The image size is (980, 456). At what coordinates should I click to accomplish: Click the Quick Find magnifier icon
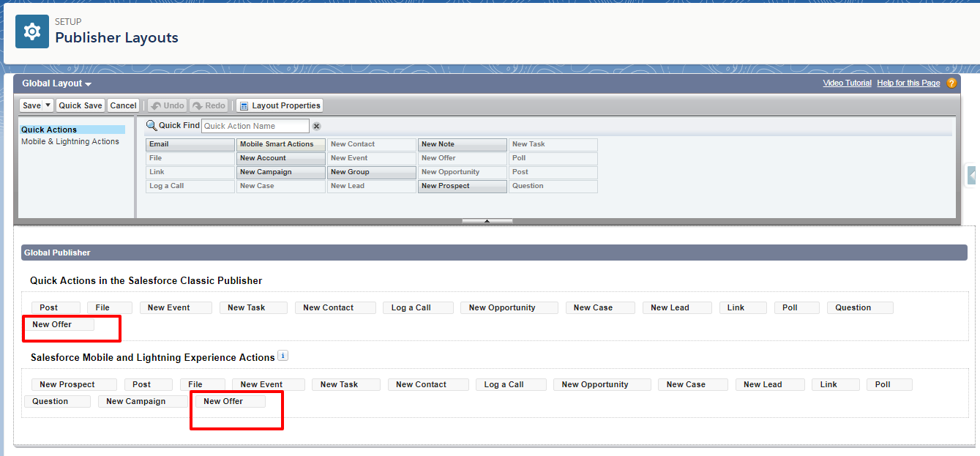click(x=152, y=125)
